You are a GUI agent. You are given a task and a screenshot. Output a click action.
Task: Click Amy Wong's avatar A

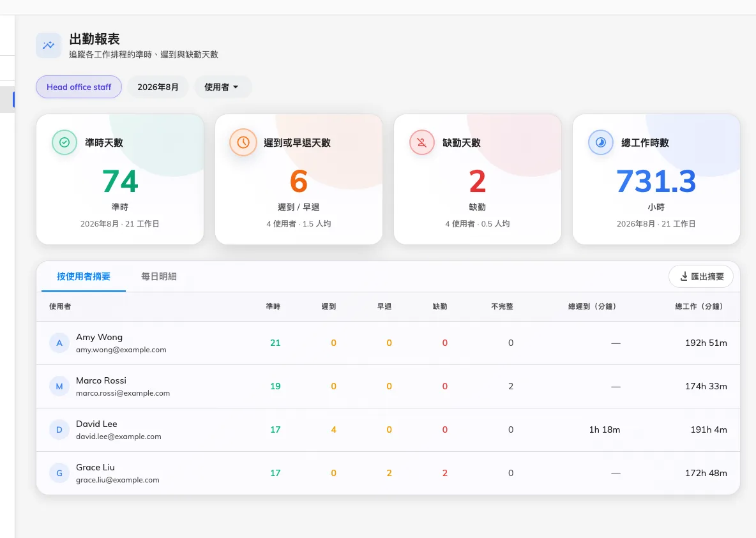[x=59, y=343]
